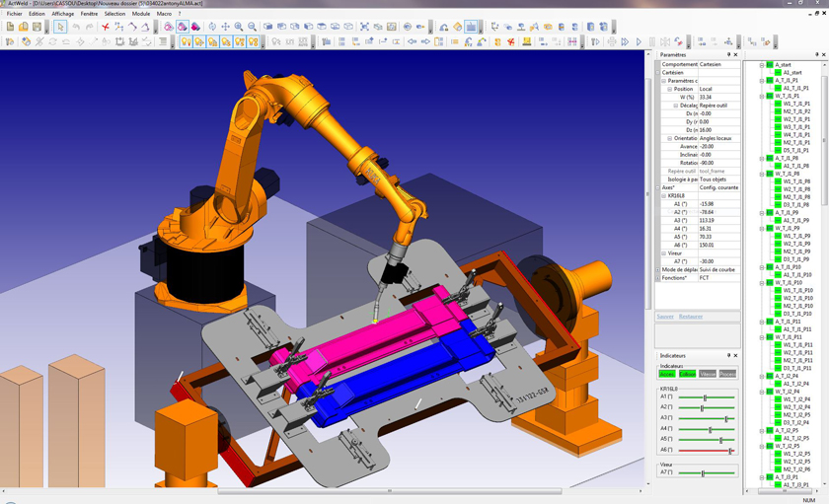Collapse the W_T_J1_P1 tree node

click(x=762, y=96)
